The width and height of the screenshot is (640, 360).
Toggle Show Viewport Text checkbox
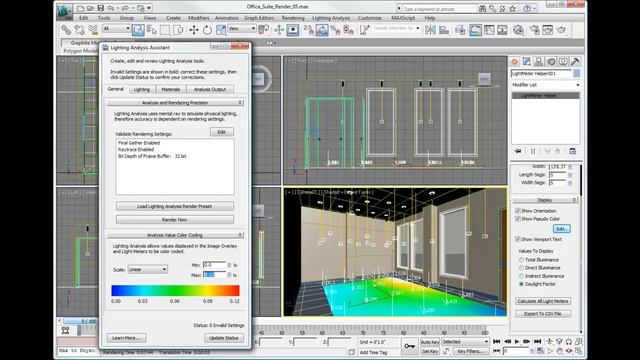(x=518, y=239)
